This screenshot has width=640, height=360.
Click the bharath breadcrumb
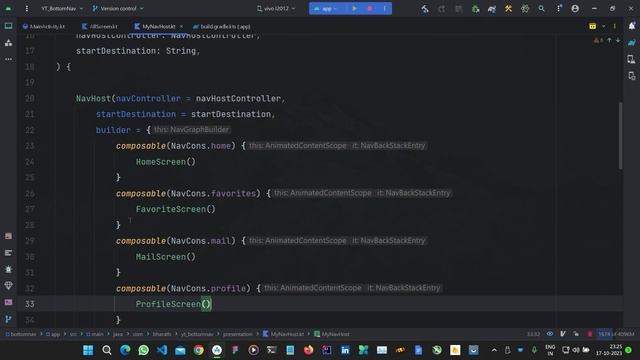point(162,334)
